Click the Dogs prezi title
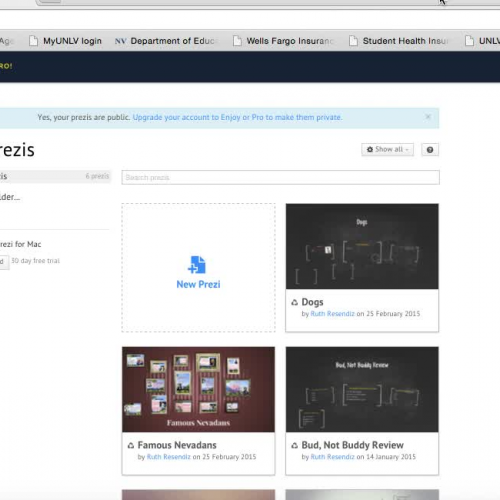Screen dimensions: 500x500 click(x=312, y=302)
